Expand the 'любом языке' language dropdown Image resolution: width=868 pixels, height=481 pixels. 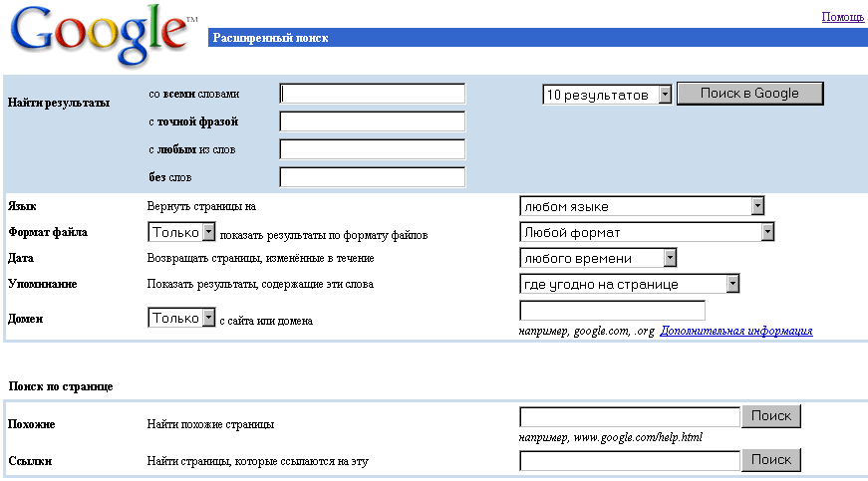click(x=642, y=206)
